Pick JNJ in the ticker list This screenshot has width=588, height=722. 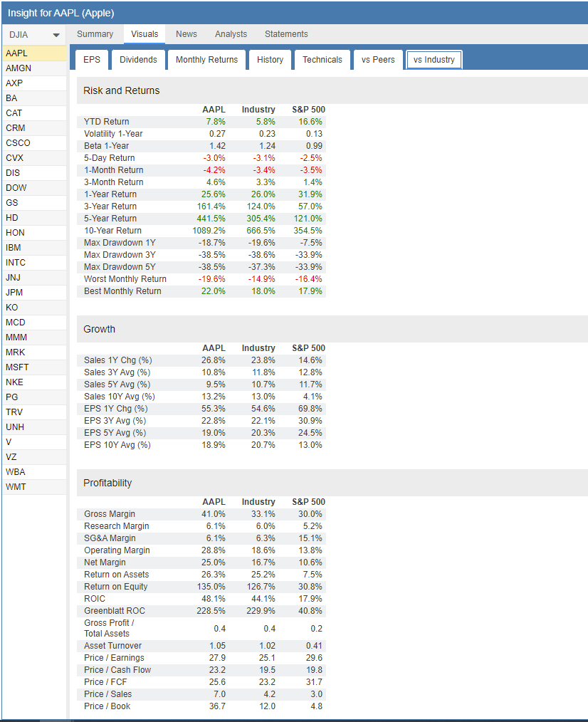pos(34,278)
